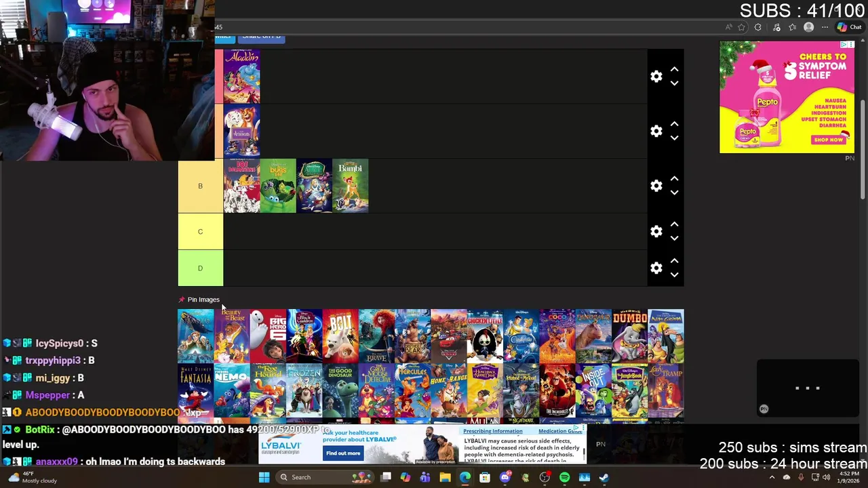
Task: Move the C tier row up
Action: [674, 224]
